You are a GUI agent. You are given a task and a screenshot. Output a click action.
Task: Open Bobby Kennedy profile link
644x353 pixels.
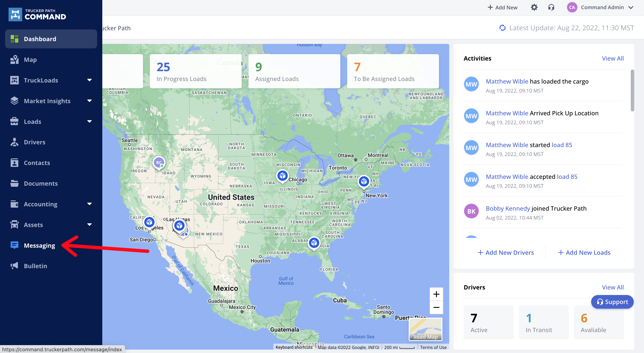[x=508, y=208]
